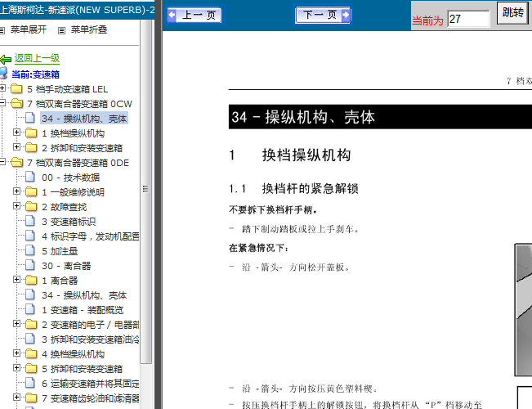The height and width of the screenshot is (409, 532).
Task: Click the panel splitter grip handle
Action: coord(146,189)
